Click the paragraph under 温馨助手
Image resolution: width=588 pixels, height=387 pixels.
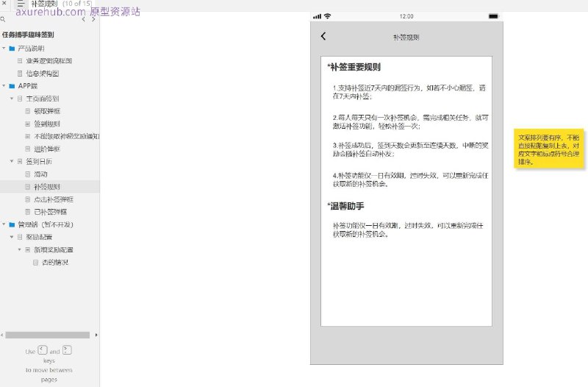[408, 230]
